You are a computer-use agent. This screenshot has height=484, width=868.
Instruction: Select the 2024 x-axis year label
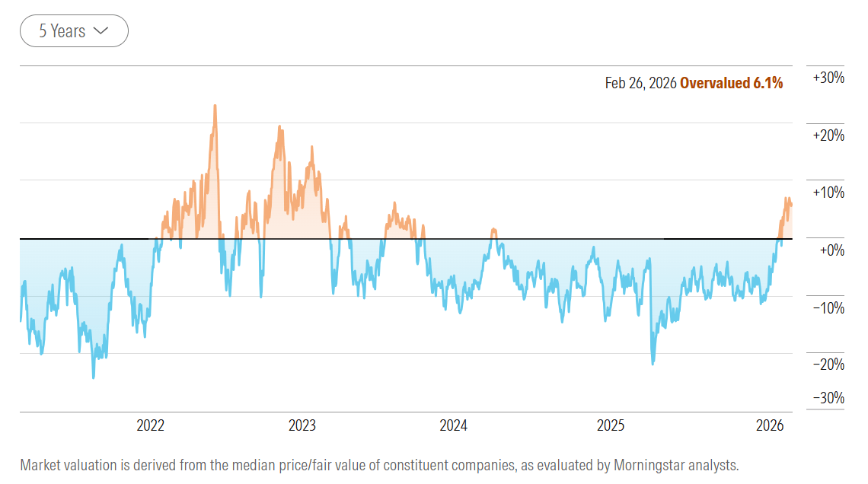pos(454,425)
